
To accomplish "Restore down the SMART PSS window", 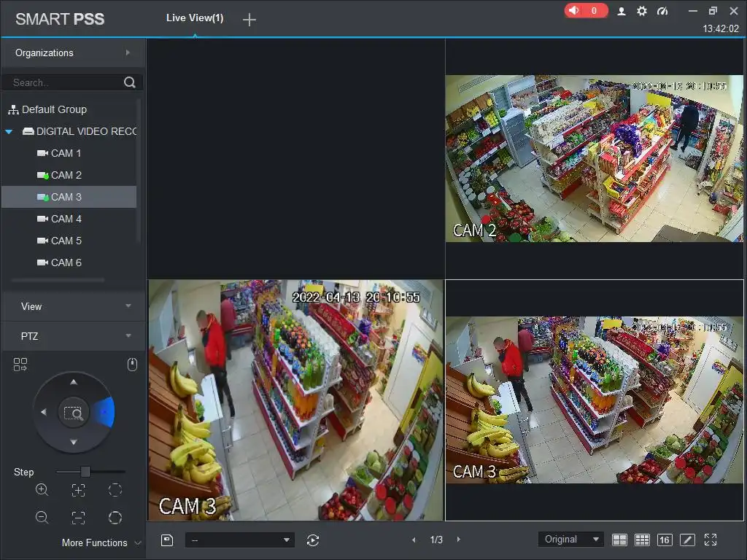I will click(x=713, y=10).
